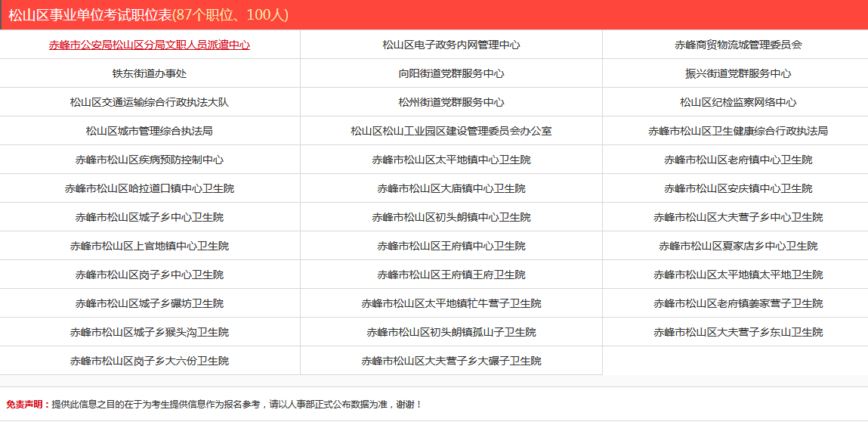Open 赤峰市松山区岗子乡中心卫生院
The height and width of the screenshot is (422, 868).
[x=150, y=275]
